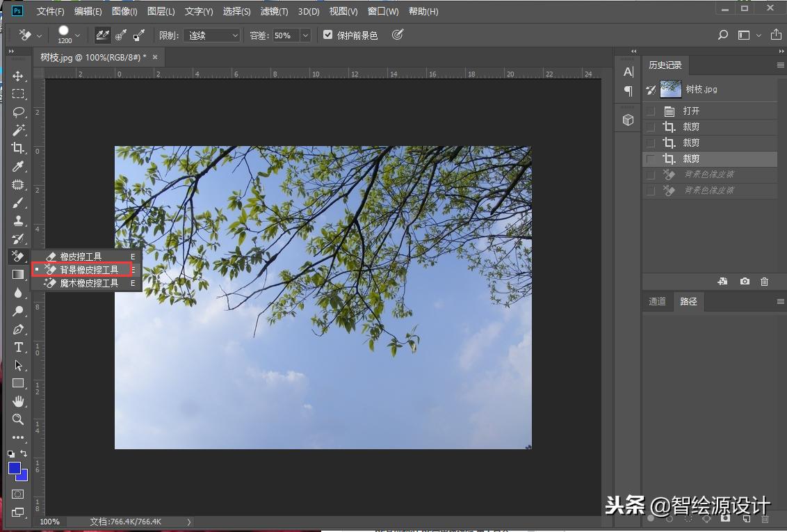Delete a history state using the trash icon

[764, 281]
